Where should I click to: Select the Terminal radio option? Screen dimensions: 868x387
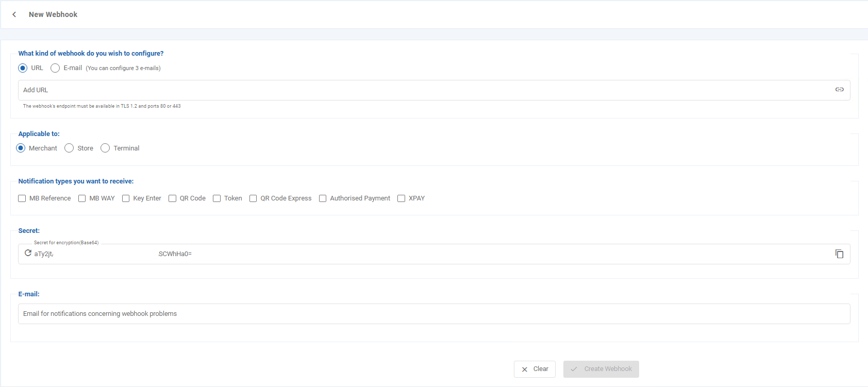[105, 148]
